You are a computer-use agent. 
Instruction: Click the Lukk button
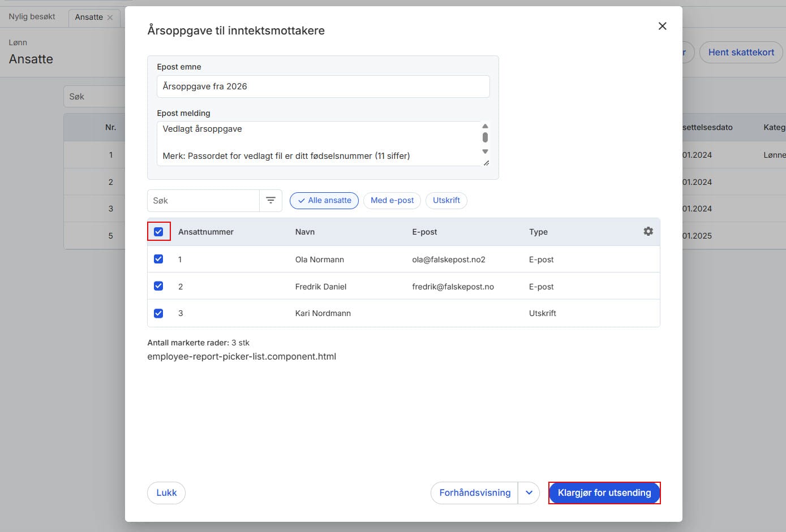pyautogui.click(x=166, y=492)
